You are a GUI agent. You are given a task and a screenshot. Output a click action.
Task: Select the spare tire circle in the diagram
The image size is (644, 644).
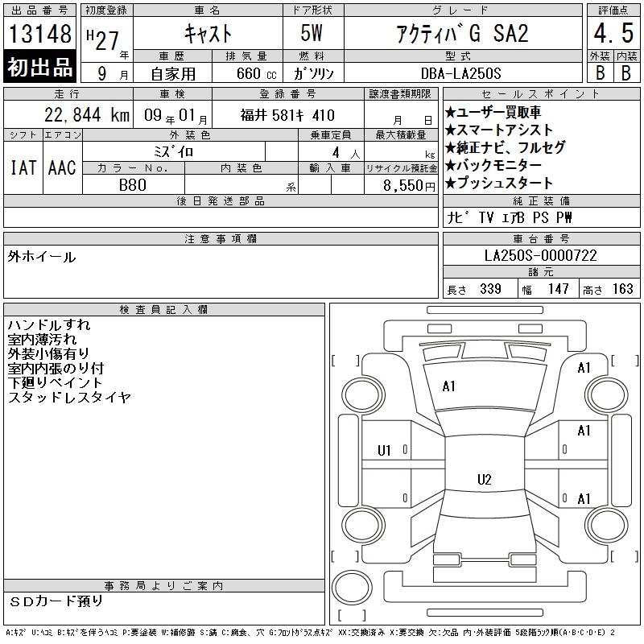(352, 587)
